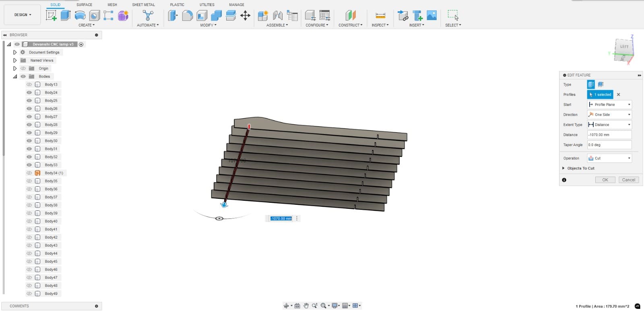Screen dimensions: 644x311
Task: Open Grid and Snaps settings icon
Action: tap(345, 306)
